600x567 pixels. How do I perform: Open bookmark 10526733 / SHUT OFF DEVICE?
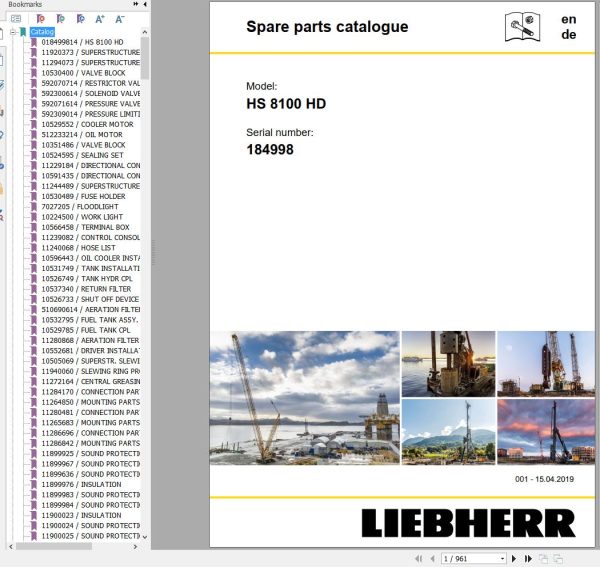(90, 300)
